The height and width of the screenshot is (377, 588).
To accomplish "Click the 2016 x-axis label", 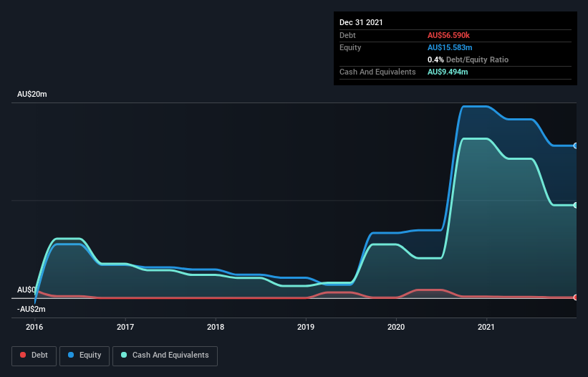I will click(34, 327).
